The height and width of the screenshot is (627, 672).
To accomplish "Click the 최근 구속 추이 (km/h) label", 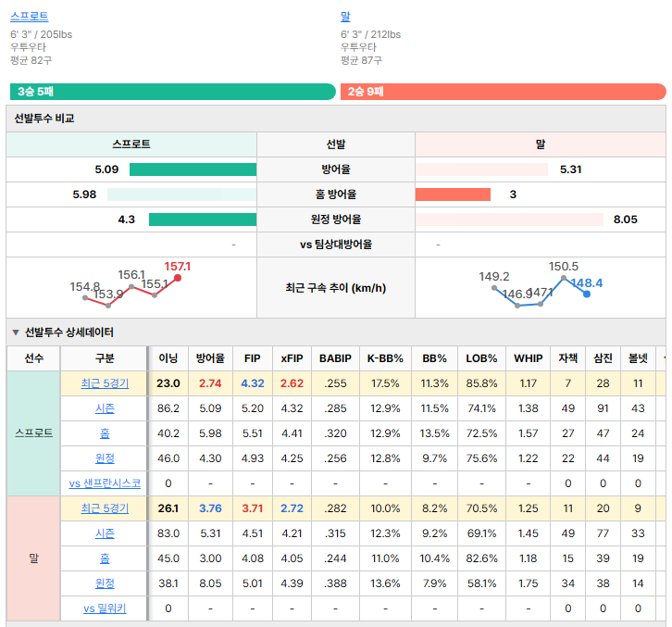I will (336, 288).
